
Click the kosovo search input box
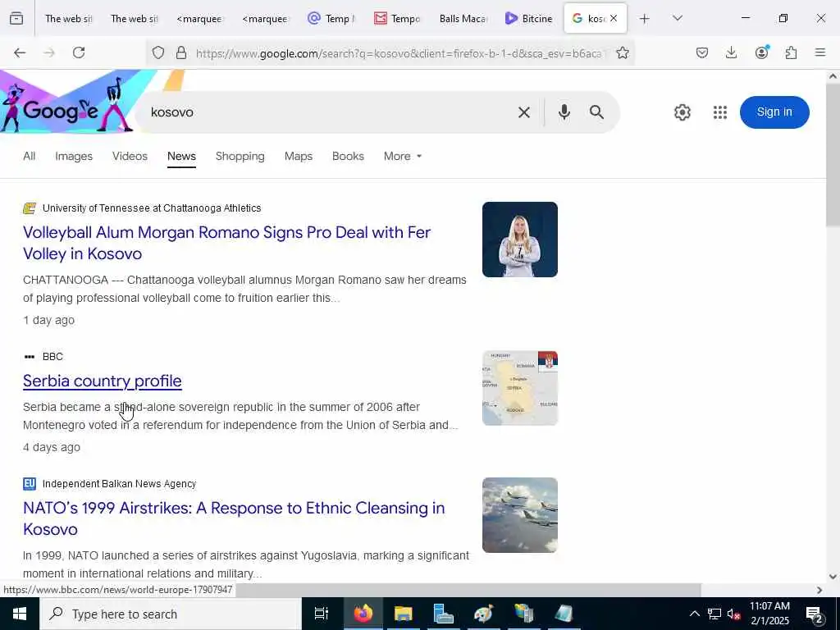(326, 112)
